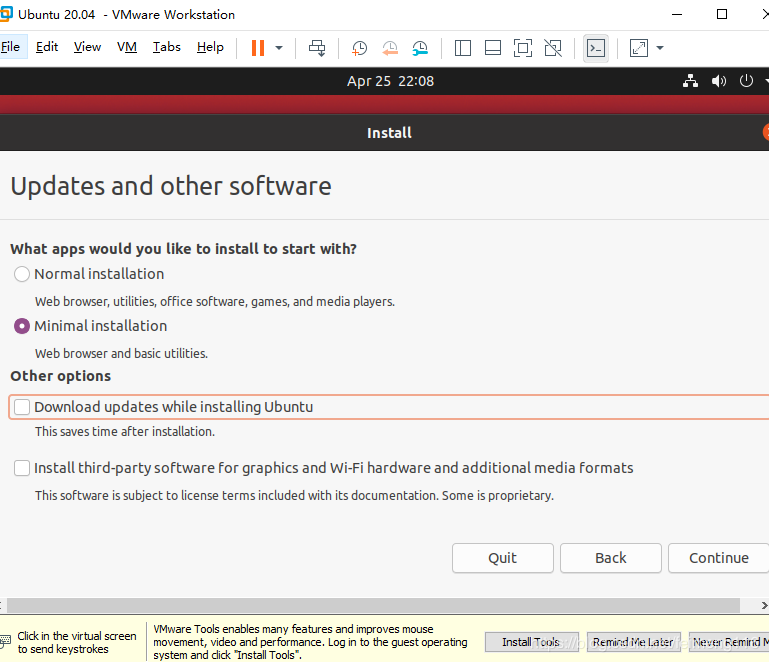Check Install third-party software option
The image size is (769, 662).
coord(22,468)
